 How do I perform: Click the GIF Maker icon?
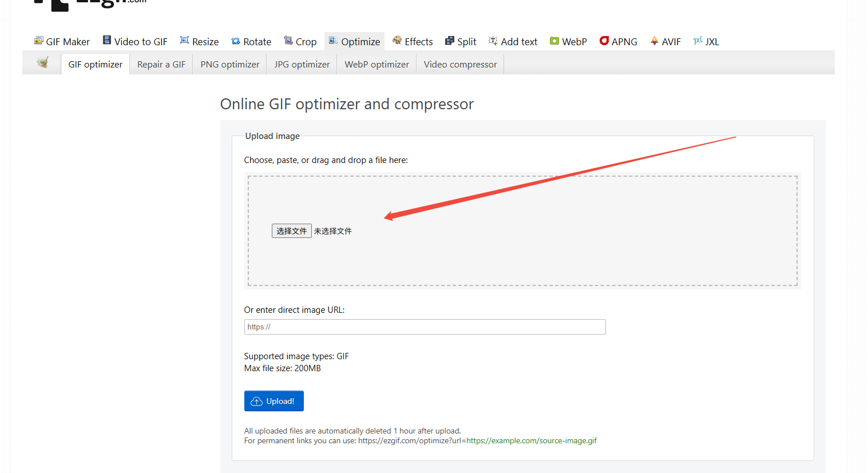(39, 41)
